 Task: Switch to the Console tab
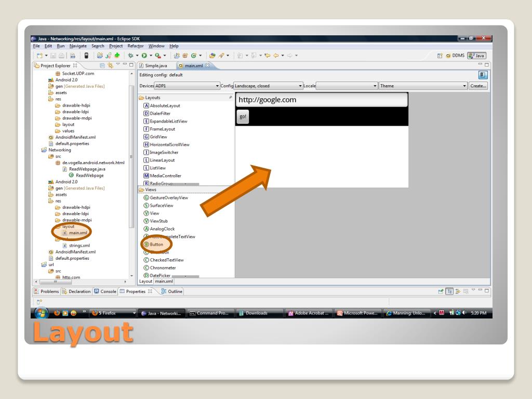105,291
